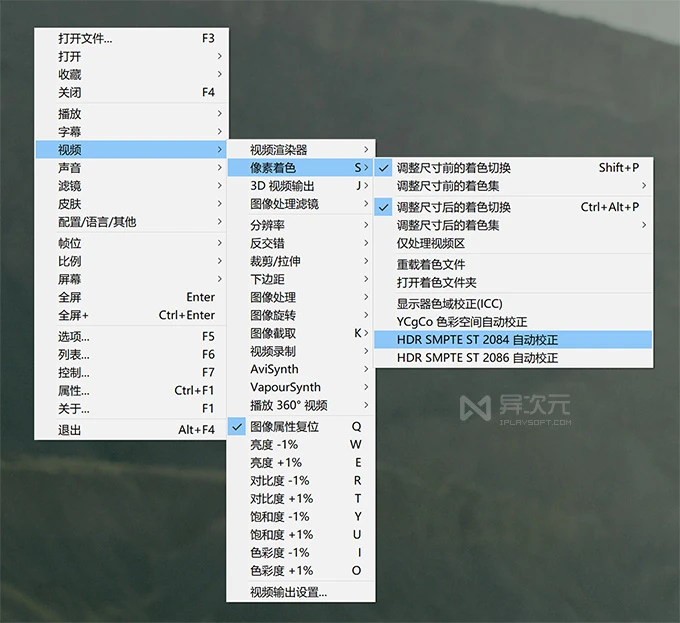Open the 打开文件... menu entry
Image resolution: width=680 pixels, height=623 pixels.
tap(131, 39)
